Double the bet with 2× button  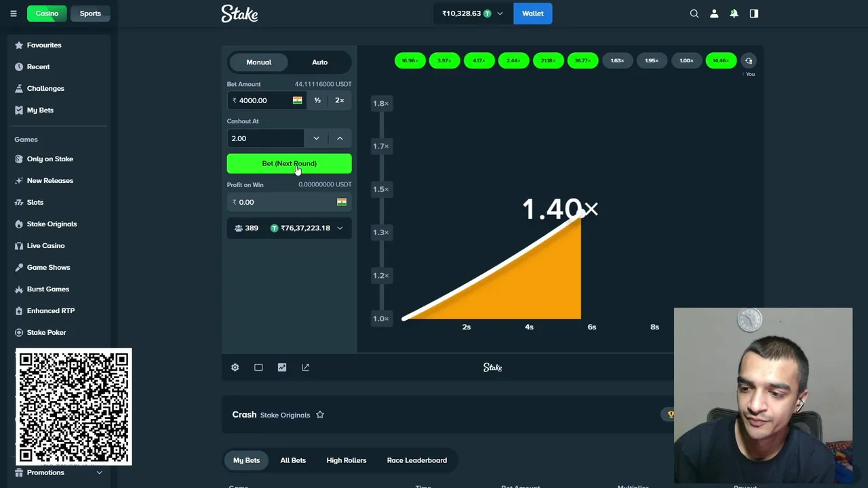[340, 100]
